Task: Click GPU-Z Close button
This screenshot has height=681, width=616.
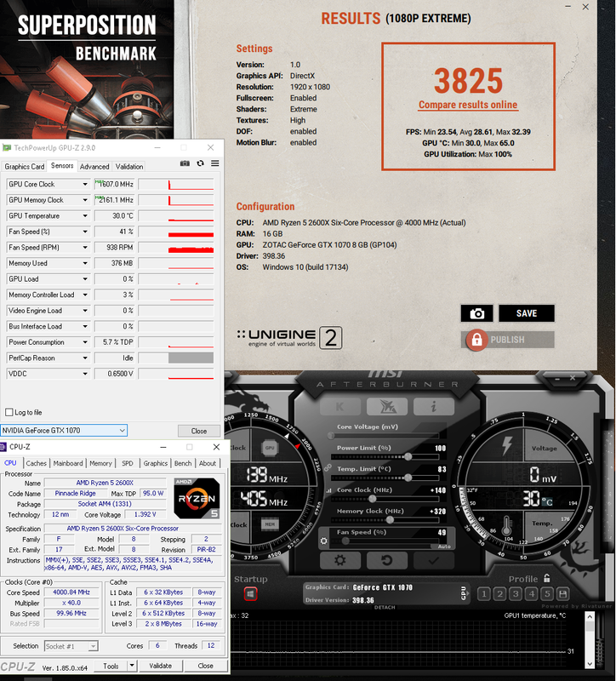Action: coord(199,431)
